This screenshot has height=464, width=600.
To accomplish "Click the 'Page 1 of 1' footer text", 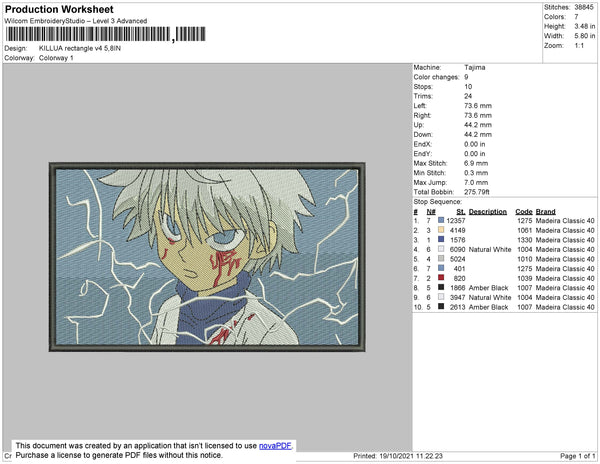I will pos(577,456).
